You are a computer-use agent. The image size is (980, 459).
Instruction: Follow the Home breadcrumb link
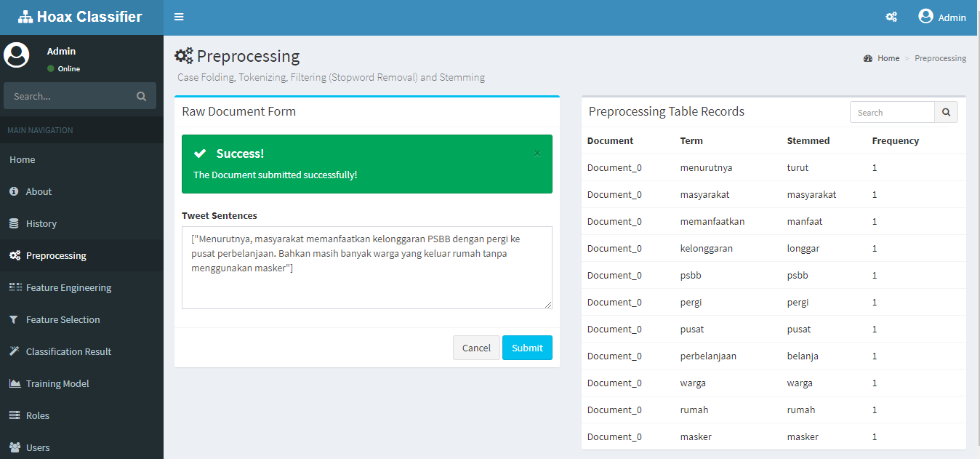[888, 58]
